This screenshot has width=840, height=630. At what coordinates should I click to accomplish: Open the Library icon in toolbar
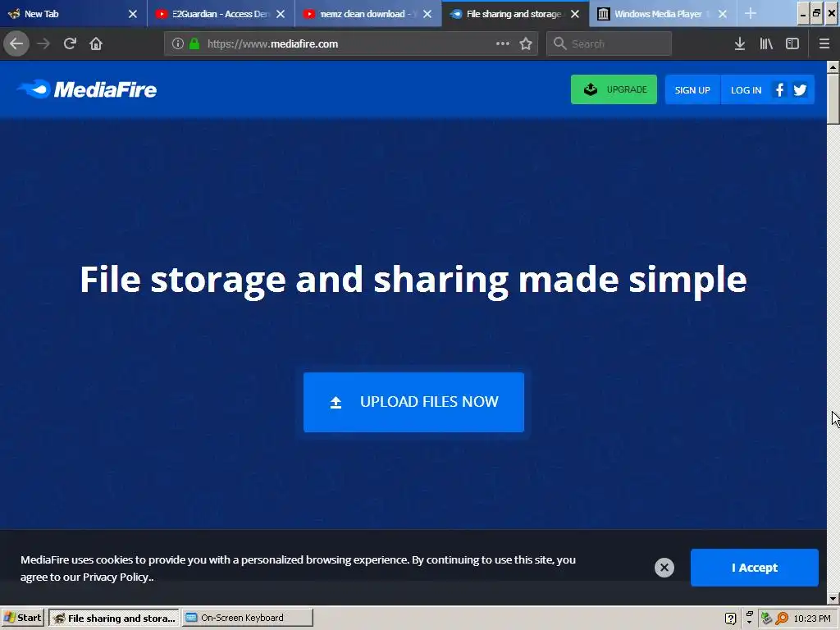click(x=766, y=43)
